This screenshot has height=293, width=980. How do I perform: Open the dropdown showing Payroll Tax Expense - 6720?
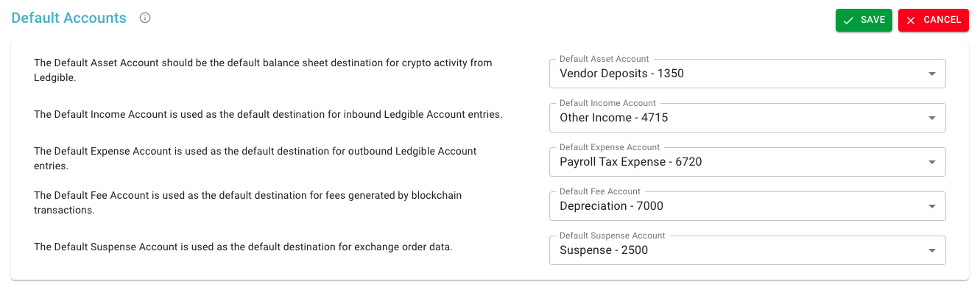pyautogui.click(x=747, y=161)
